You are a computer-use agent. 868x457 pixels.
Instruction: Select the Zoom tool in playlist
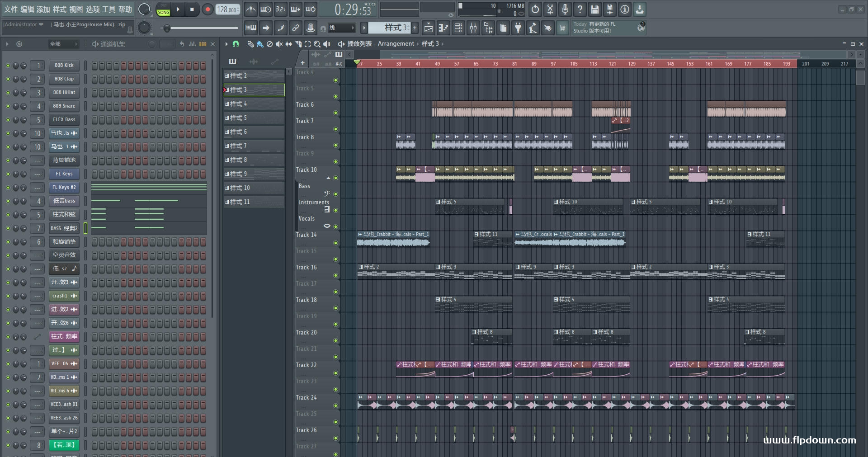point(317,44)
